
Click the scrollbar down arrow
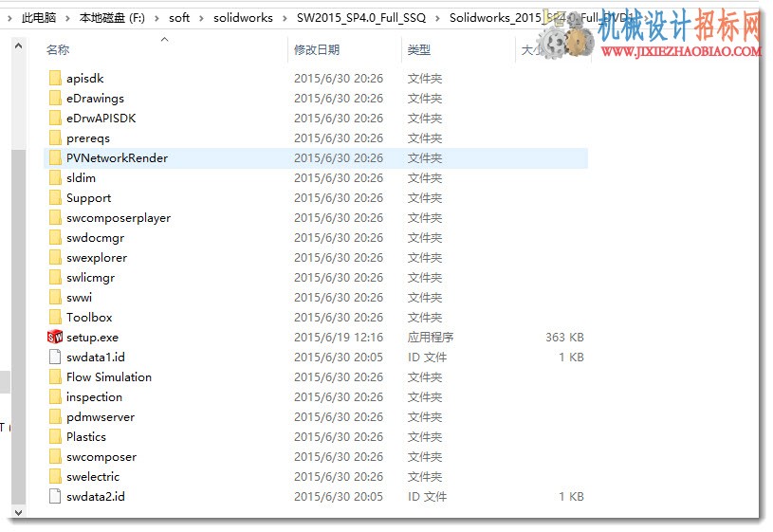coord(19,513)
